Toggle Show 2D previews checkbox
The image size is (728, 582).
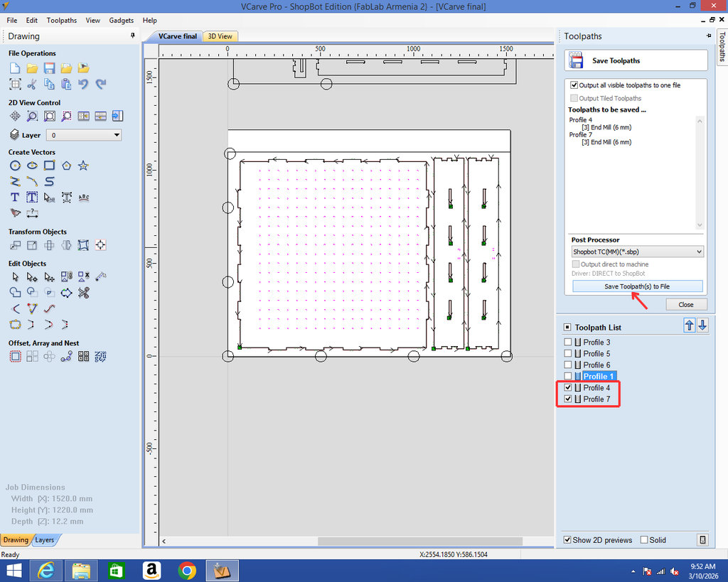pyautogui.click(x=567, y=540)
